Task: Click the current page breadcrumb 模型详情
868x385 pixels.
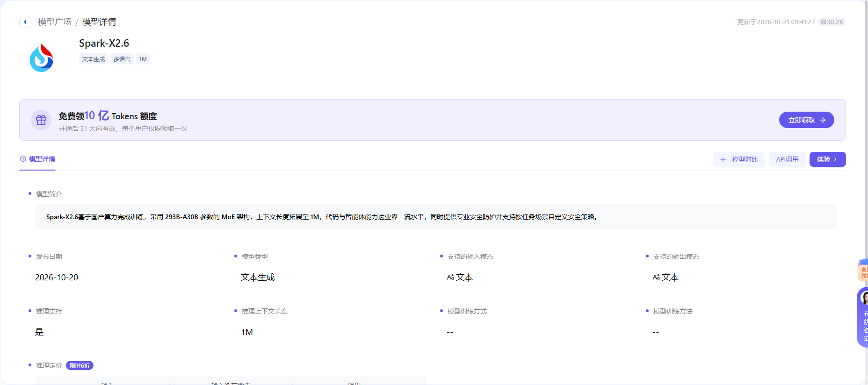Action: point(99,22)
